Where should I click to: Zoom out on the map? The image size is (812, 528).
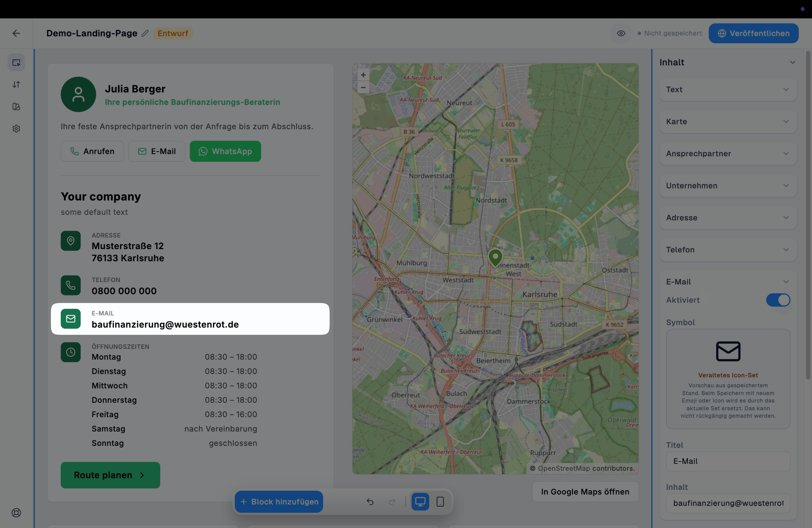click(x=363, y=87)
